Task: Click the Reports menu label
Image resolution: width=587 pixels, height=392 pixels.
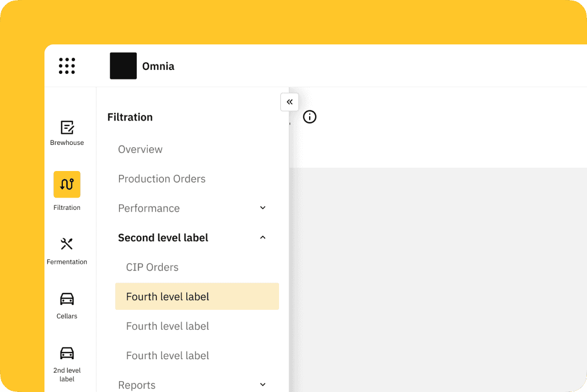Action: tap(137, 385)
